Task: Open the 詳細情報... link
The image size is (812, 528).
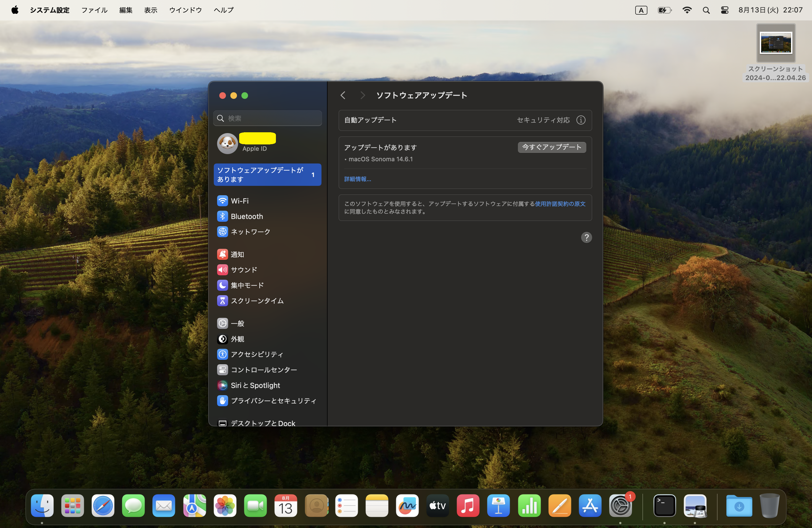Action: pos(357,179)
